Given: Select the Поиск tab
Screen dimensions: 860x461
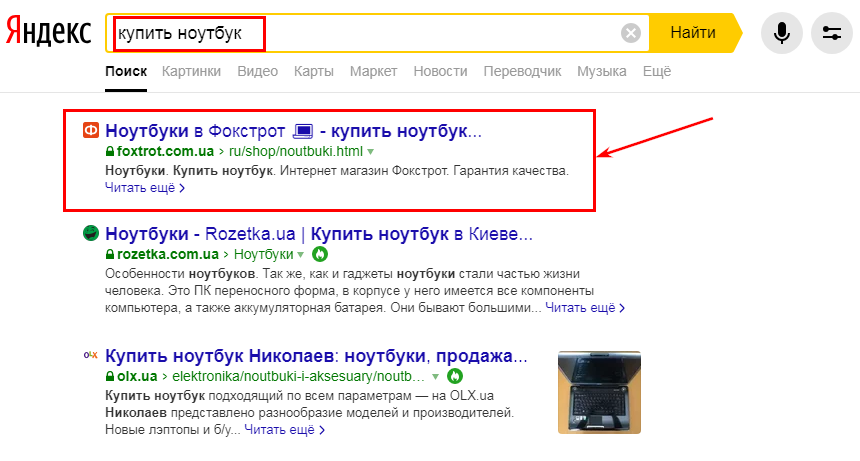Looking at the screenshot, I should pos(126,71).
